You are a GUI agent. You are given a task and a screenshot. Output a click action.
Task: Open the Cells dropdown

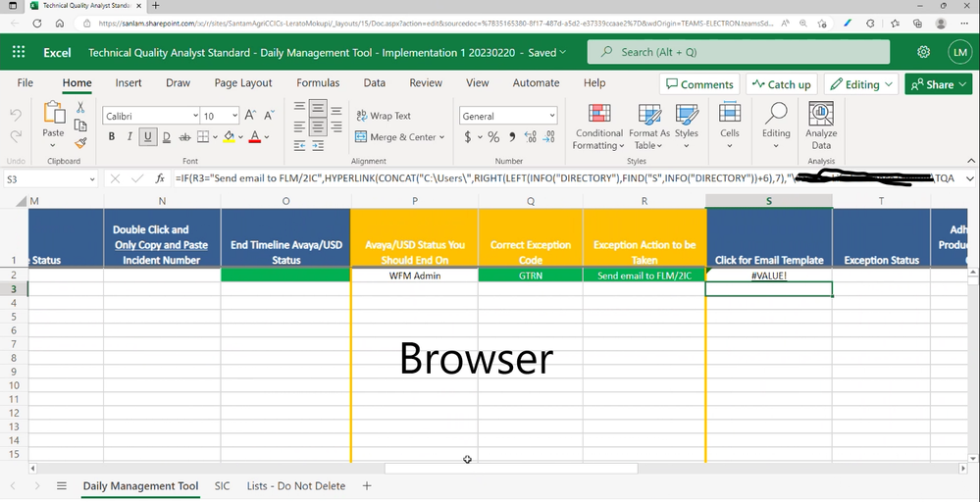(x=730, y=126)
